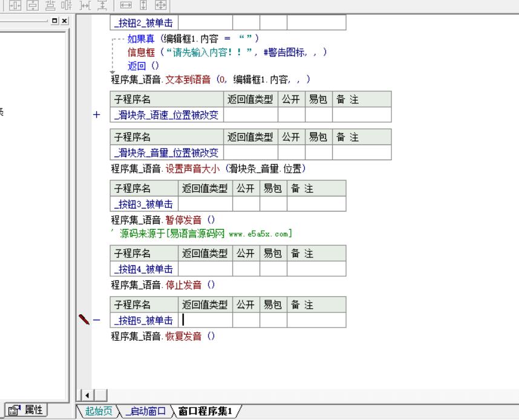Screen dimensions: 519x420
Task: Close the left side panel
Action: (x=65, y=21)
